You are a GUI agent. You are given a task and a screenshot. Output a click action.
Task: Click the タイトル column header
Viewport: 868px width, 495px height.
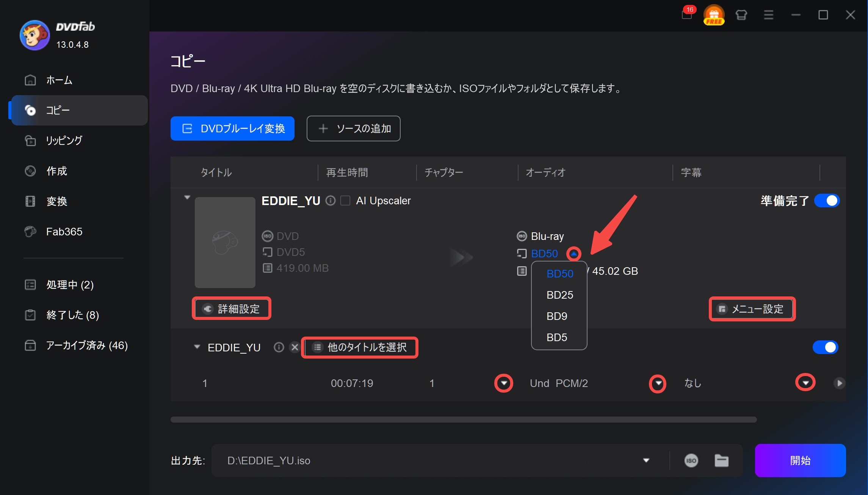[x=216, y=172]
